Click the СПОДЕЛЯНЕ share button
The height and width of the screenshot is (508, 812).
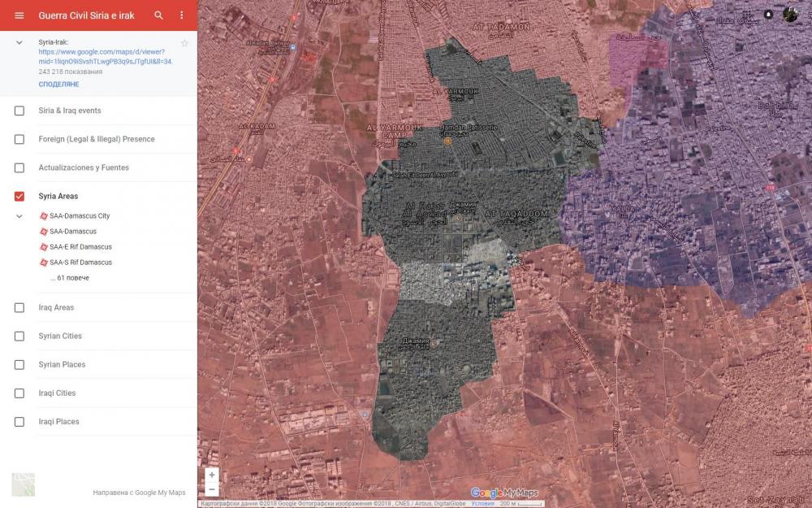coord(58,85)
